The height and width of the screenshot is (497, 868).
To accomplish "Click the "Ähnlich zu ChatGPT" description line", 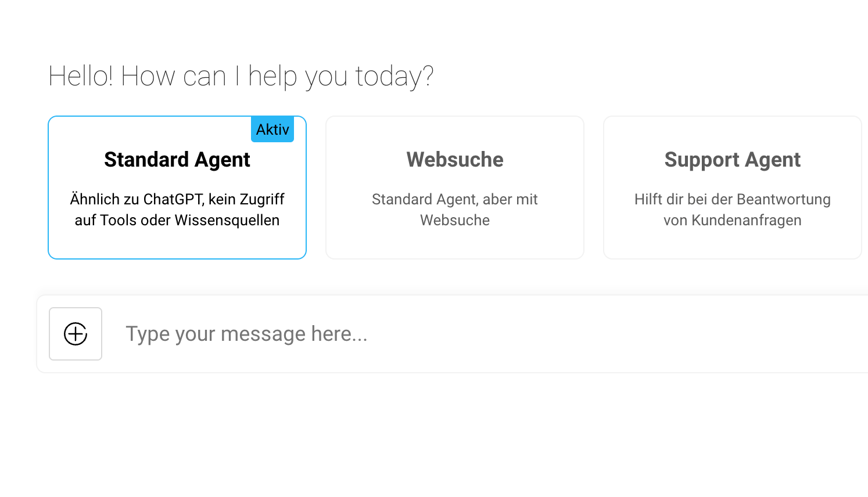I will click(x=177, y=199).
